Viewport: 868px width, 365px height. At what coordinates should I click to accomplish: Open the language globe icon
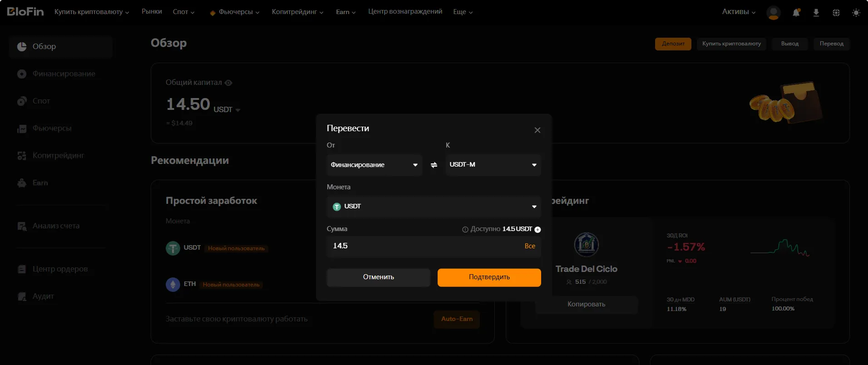[836, 13]
